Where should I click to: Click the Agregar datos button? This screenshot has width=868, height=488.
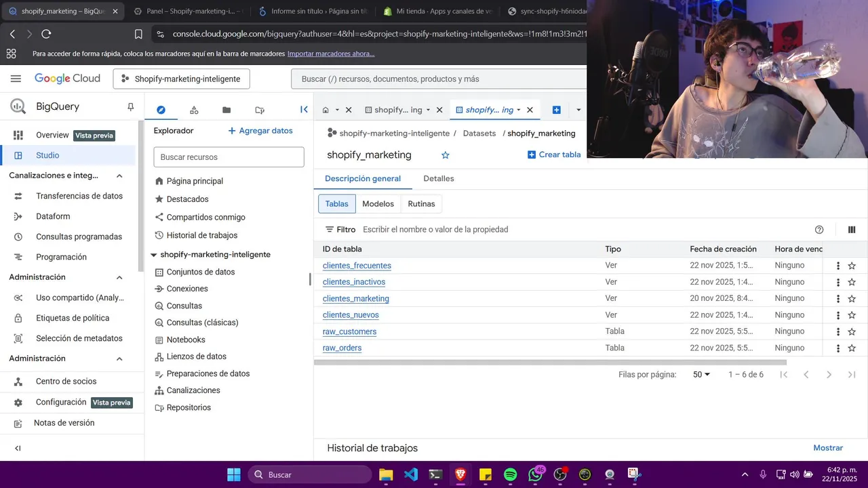coord(260,130)
